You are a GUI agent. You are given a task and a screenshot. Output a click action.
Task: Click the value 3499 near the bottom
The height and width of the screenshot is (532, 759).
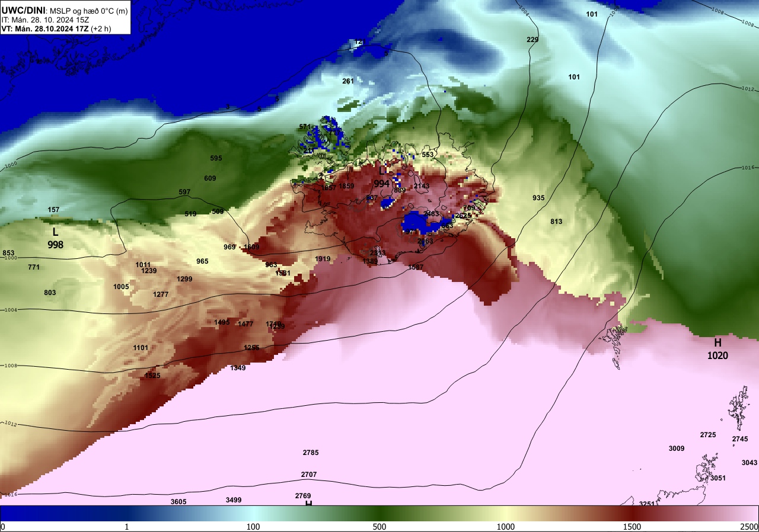click(x=234, y=500)
